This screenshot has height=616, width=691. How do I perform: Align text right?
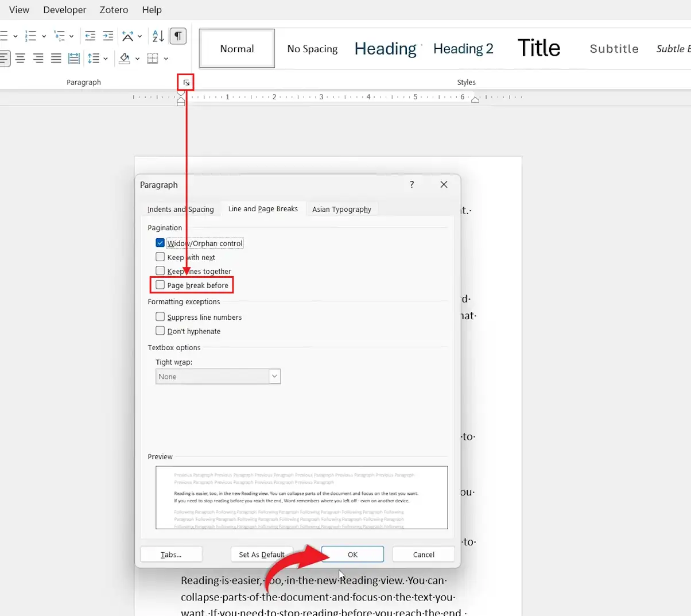click(x=38, y=58)
